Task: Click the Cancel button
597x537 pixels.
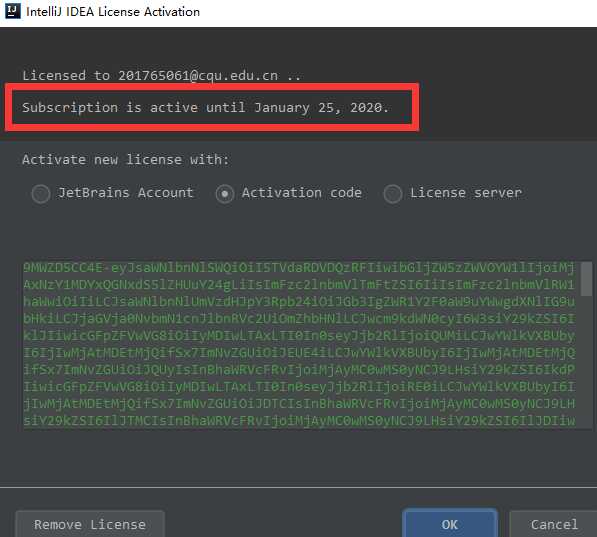Action: coord(554,524)
